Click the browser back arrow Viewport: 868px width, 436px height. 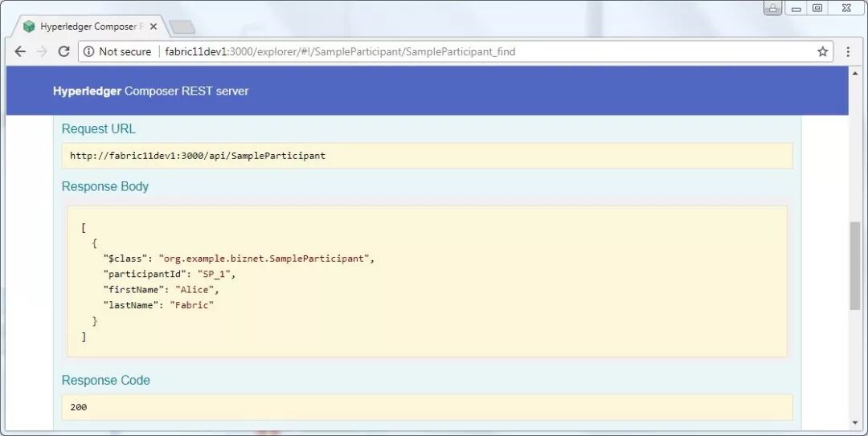click(x=20, y=51)
